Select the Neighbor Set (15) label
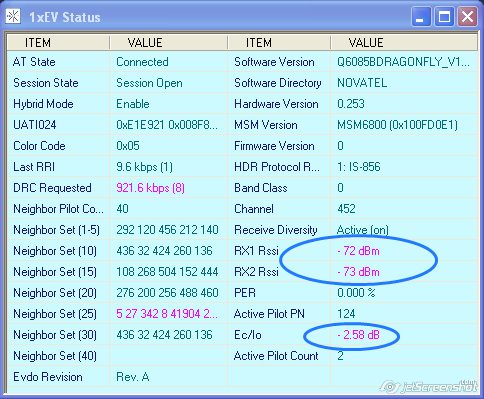 [55, 272]
